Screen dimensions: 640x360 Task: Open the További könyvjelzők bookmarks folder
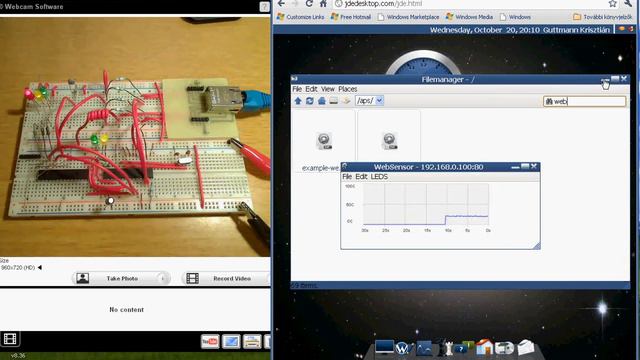click(602, 17)
